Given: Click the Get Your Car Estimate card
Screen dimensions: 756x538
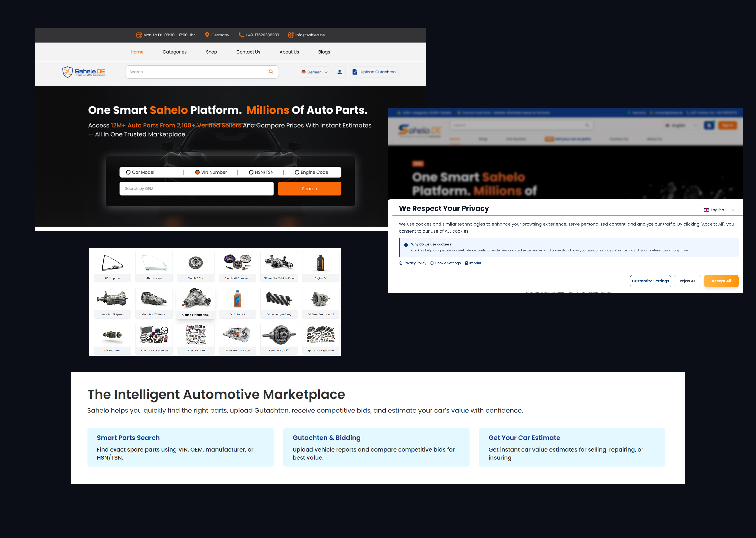Looking at the screenshot, I should click(572, 447).
